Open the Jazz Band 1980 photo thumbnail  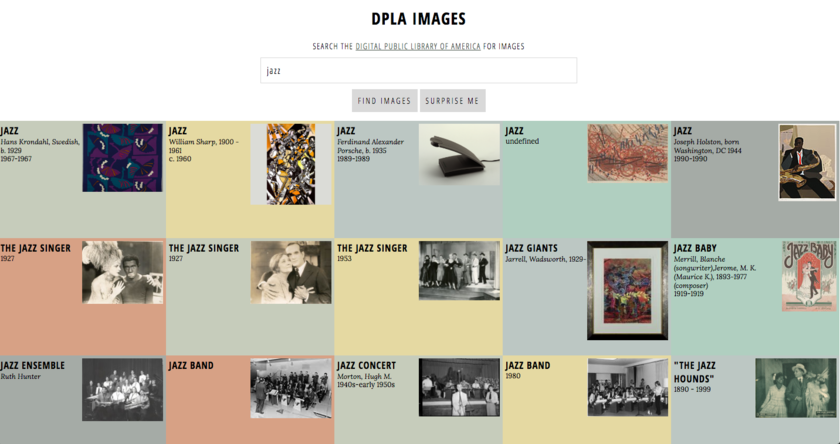coord(628,387)
